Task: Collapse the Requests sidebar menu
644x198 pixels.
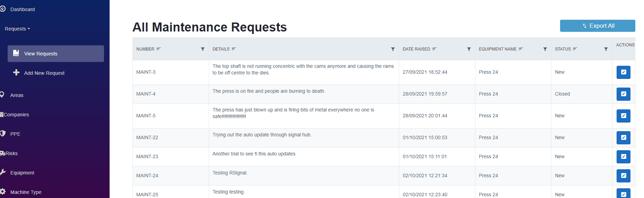Action: (x=17, y=29)
